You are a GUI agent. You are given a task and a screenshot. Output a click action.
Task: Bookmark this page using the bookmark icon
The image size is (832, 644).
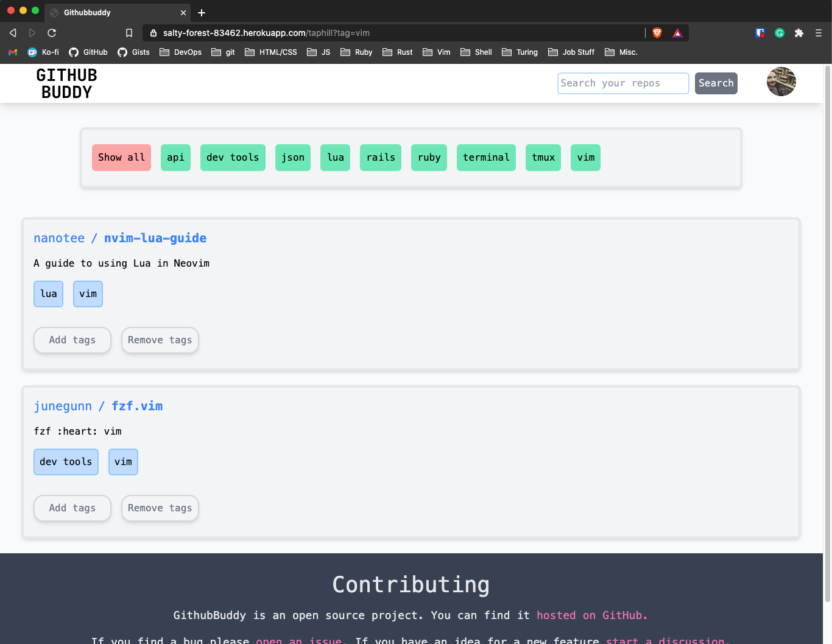click(129, 33)
